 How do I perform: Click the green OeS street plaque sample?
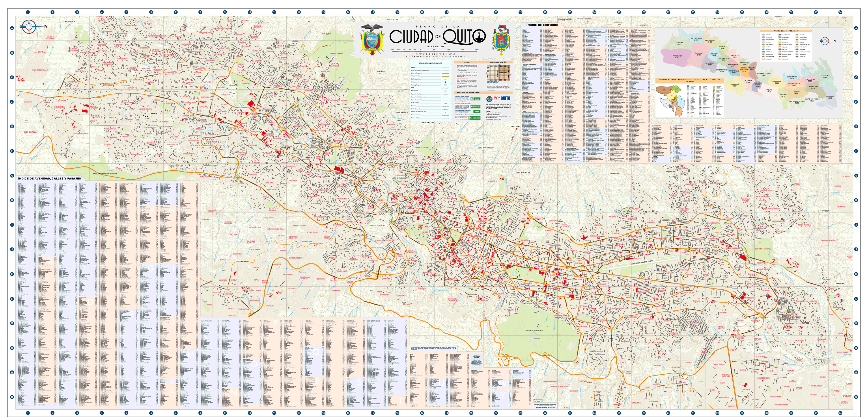477,112
